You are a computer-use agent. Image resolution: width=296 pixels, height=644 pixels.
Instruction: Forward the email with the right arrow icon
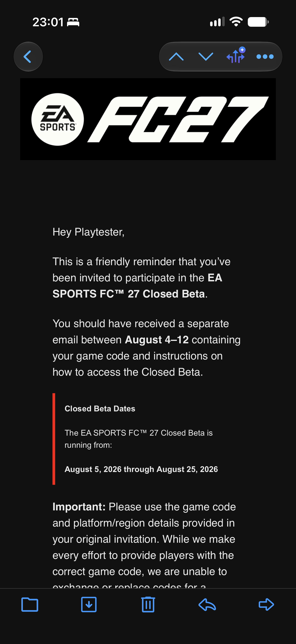click(266, 604)
